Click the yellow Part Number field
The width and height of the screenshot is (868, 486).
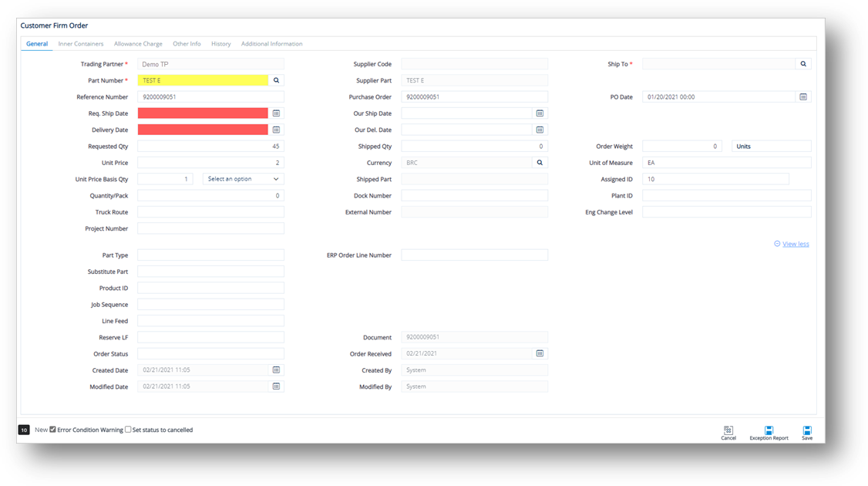pos(203,80)
